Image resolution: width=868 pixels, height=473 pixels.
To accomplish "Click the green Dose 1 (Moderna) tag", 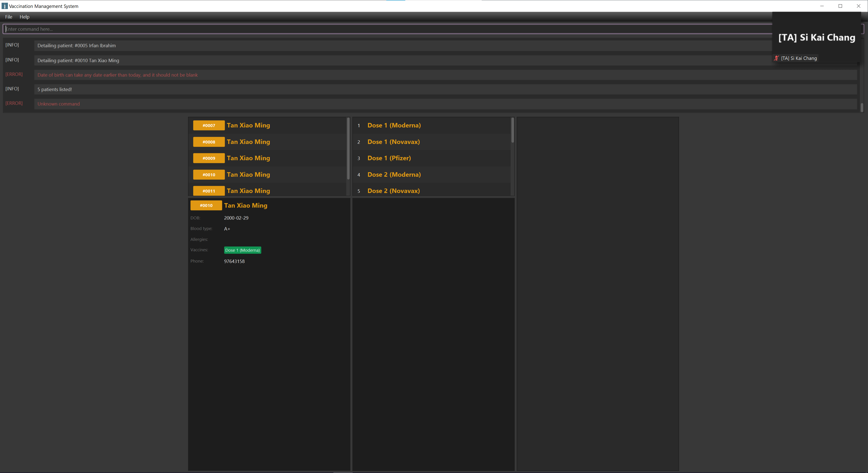I will 242,250.
